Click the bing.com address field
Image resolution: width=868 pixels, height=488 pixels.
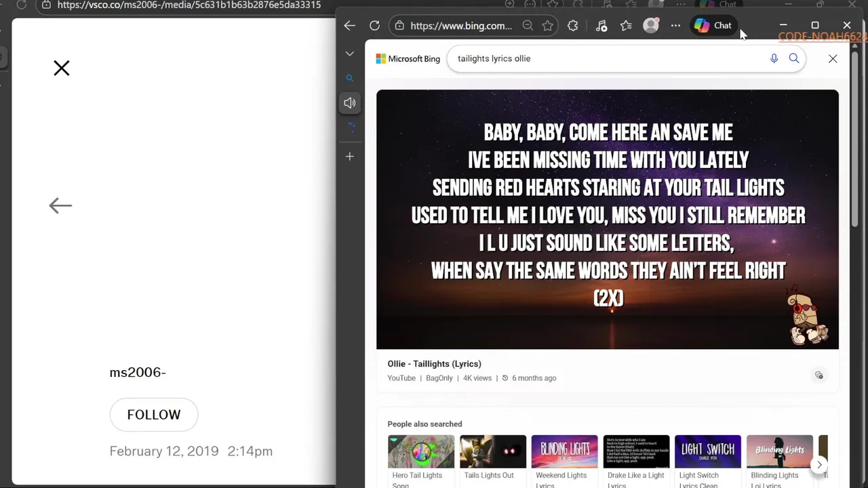point(461,26)
